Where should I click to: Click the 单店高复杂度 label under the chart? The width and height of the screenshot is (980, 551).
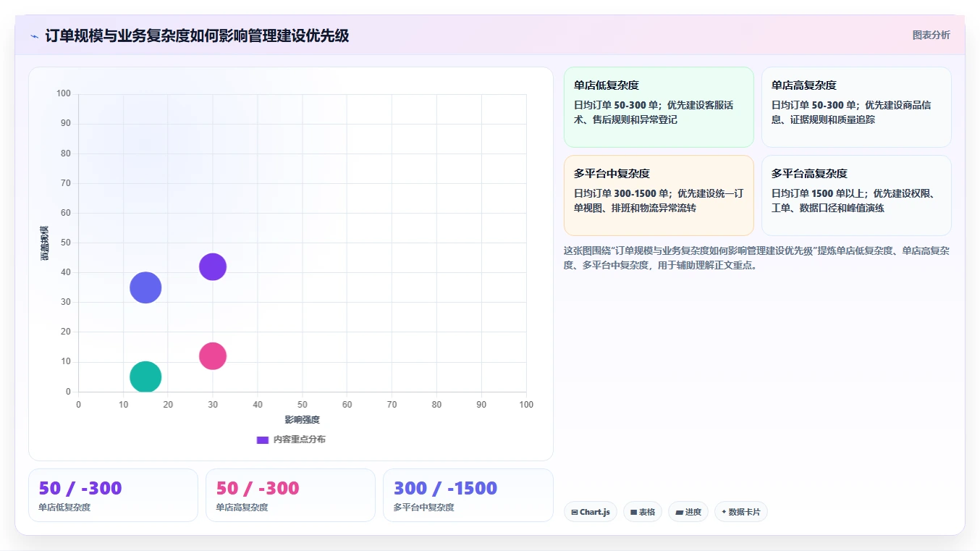coord(242,508)
